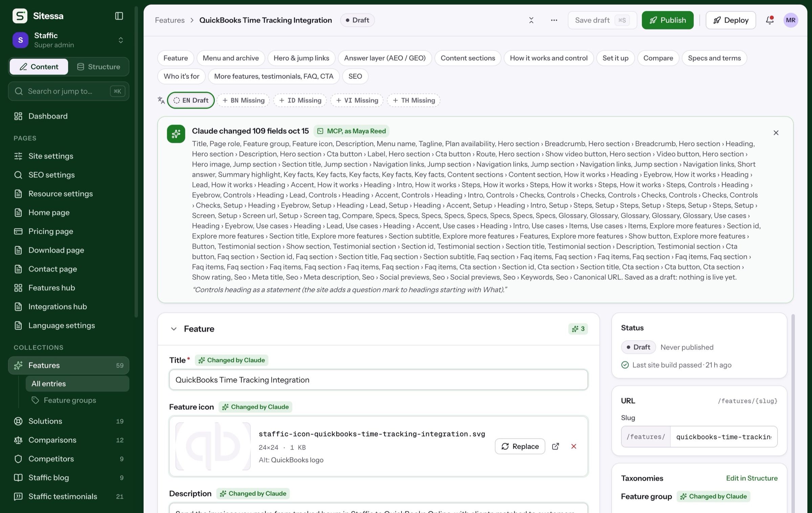Select the EN Draft locale
Screen dimensions: 812x513
pos(191,100)
